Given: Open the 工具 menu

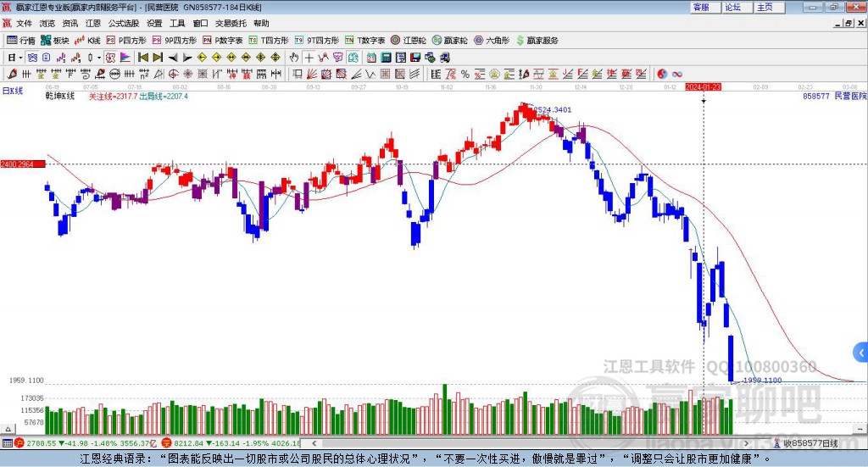Looking at the screenshot, I should click(x=177, y=23).
